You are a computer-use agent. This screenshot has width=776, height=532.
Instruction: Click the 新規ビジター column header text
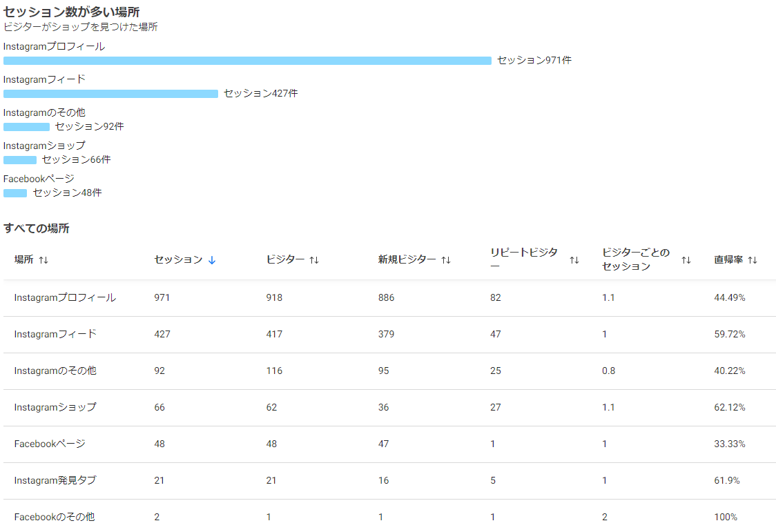pyautogui.click(x=407, y=259)
